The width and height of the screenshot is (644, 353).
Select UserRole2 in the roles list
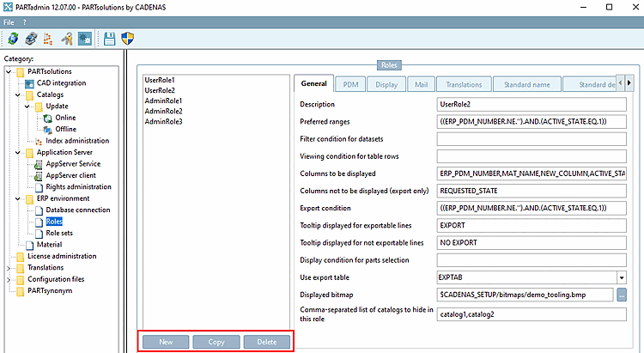[160, 90]
